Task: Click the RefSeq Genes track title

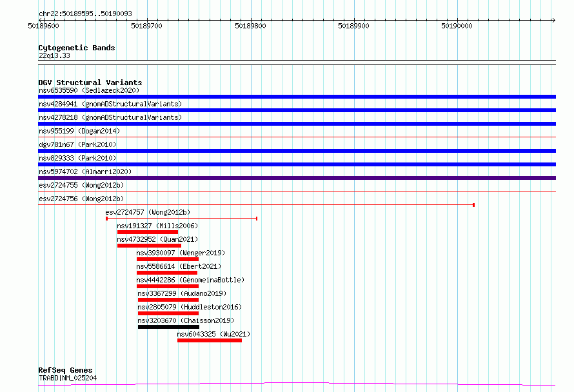Action: (x=65, y=370)
